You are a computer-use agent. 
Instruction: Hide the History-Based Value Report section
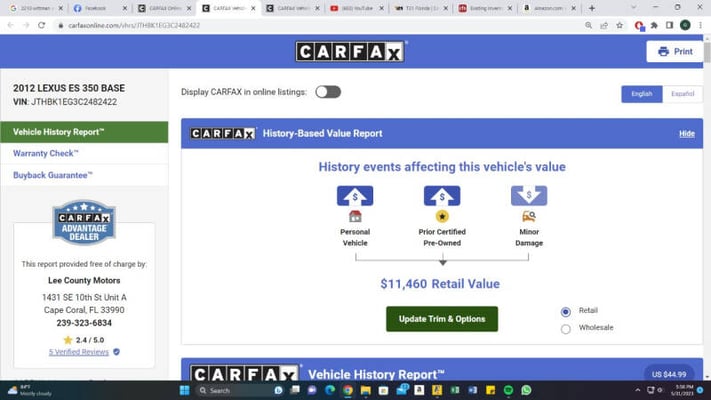[x=686, y=133]
